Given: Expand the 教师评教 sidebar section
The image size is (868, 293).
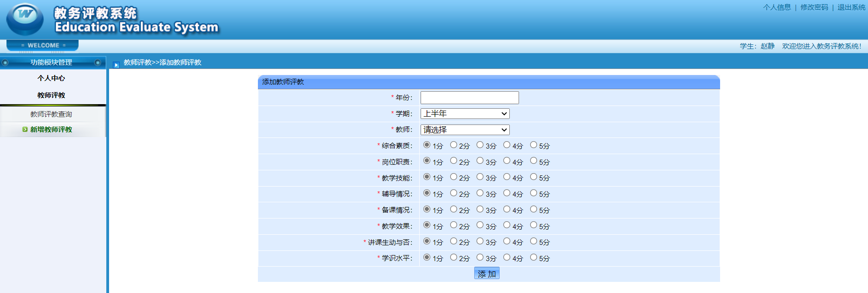Looking at the screenshot, I should point(51,95).
